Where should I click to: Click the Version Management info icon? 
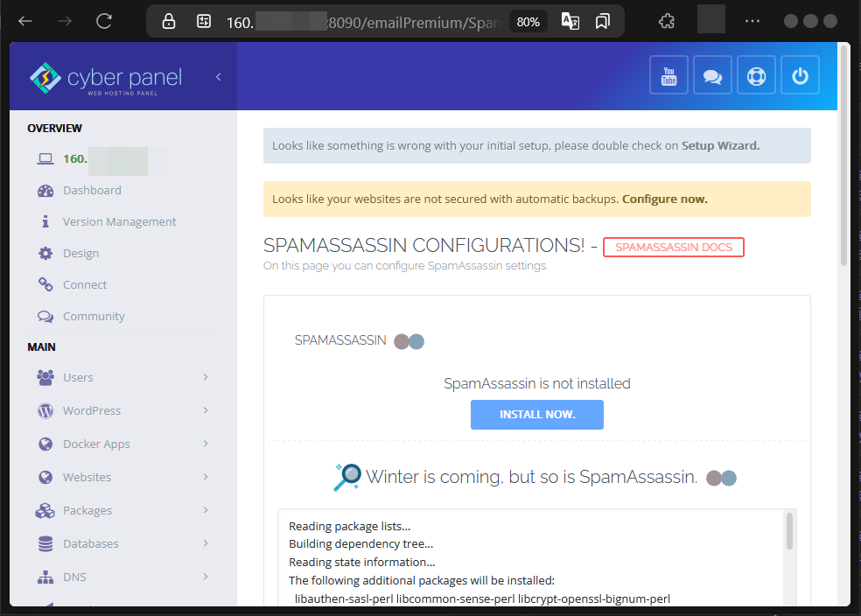(x=45, y=221)
